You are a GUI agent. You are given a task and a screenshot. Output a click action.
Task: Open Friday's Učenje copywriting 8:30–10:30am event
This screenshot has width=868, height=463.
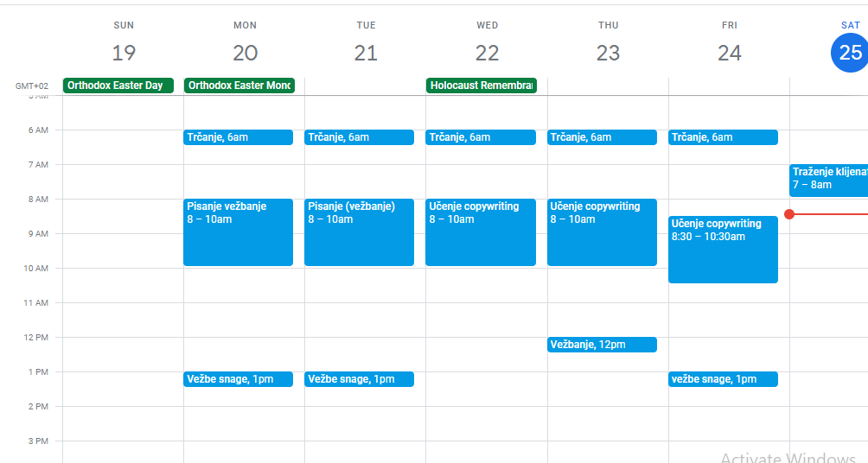(x=723, y=250)
